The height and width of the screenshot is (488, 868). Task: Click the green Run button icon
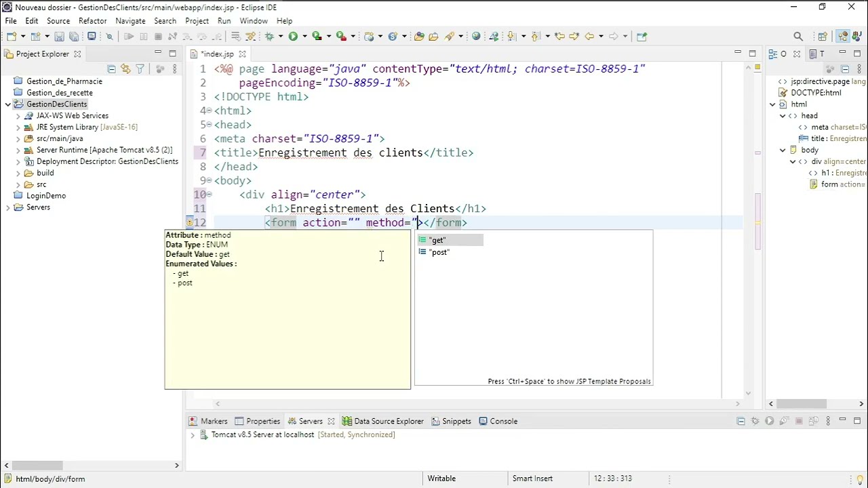tap(293, 36)
